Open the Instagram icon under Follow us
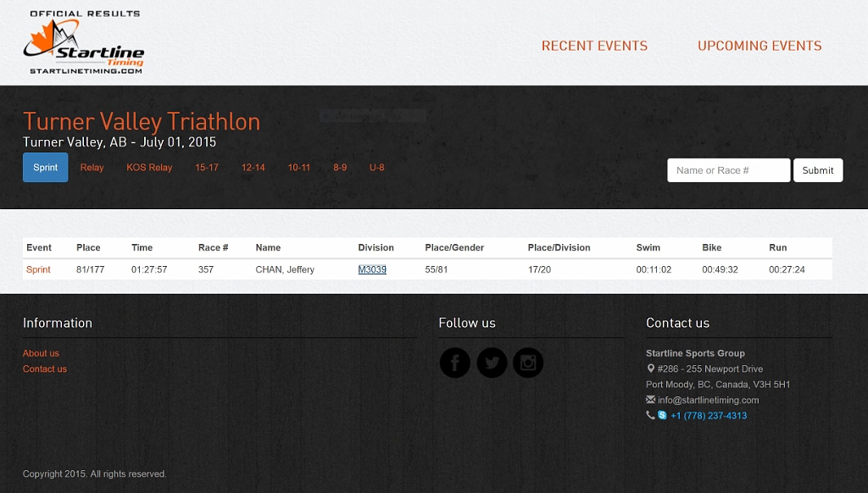Image resolution: width=868 pixels, height=493 pixels. pos(528,363)
